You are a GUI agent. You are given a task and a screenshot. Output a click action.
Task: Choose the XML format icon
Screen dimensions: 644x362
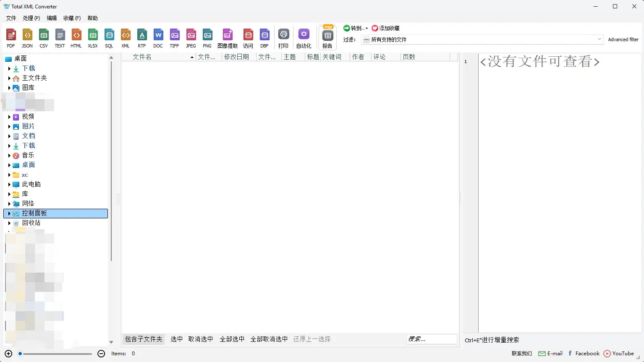pos(126,38)
